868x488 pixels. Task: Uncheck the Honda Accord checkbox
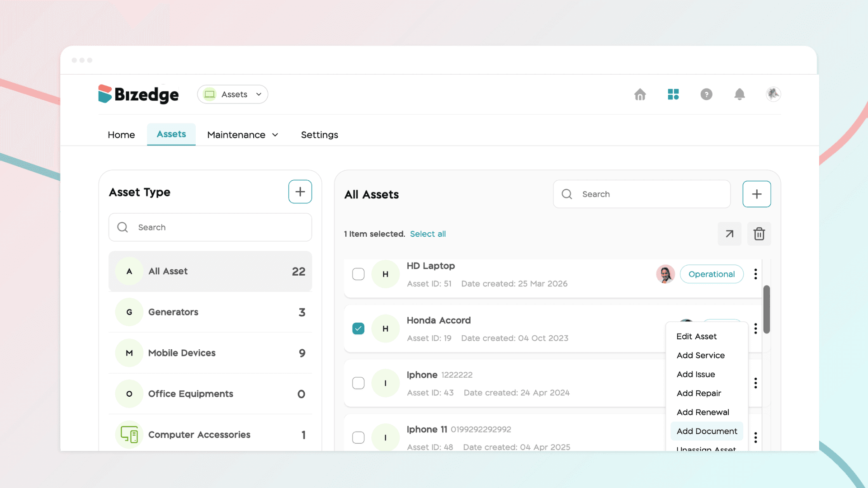click(x=359, y=328)
